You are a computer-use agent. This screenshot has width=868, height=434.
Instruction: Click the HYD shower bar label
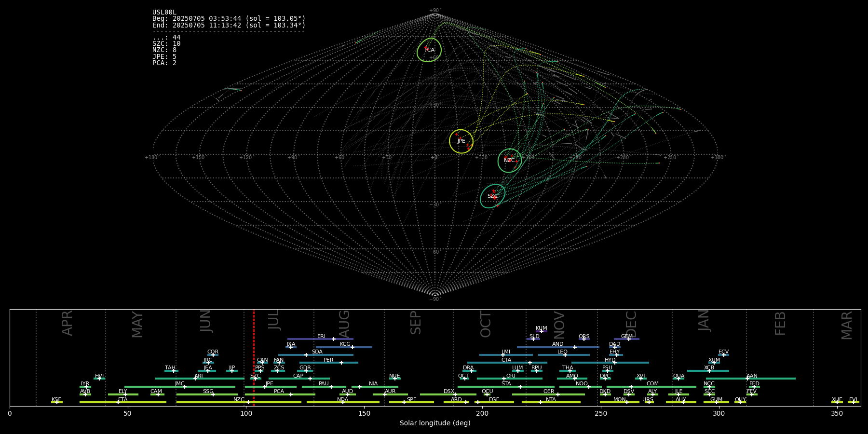pos(610,360)
